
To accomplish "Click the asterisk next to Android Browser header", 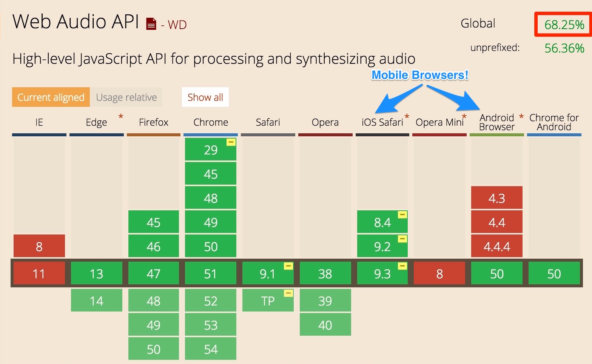I will (521, 117).
